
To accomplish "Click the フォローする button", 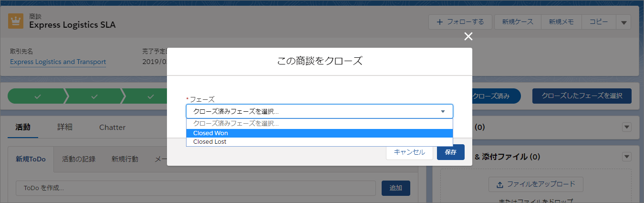I will pos(460,22).
